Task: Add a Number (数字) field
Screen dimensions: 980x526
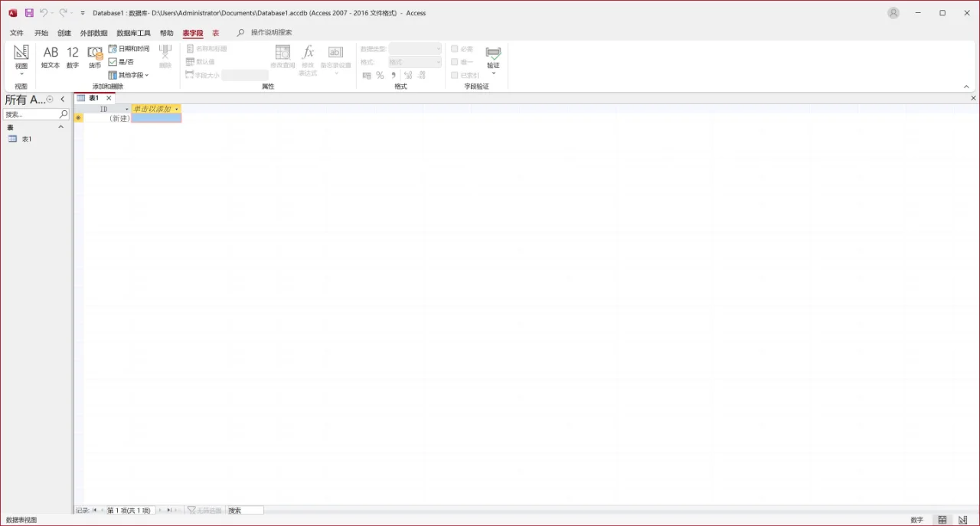Action: click(x=72, y=55)
